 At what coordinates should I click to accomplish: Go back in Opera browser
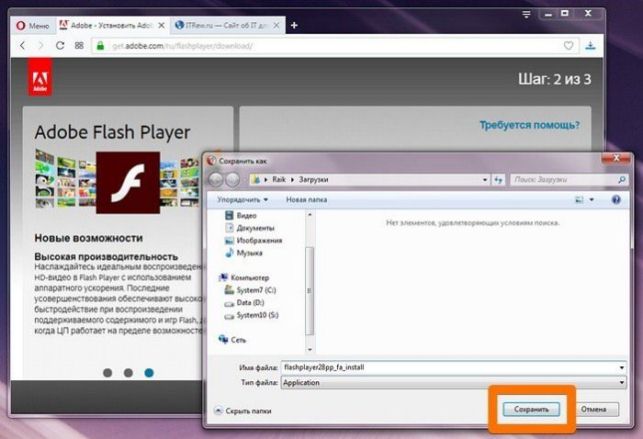point(23,45)
